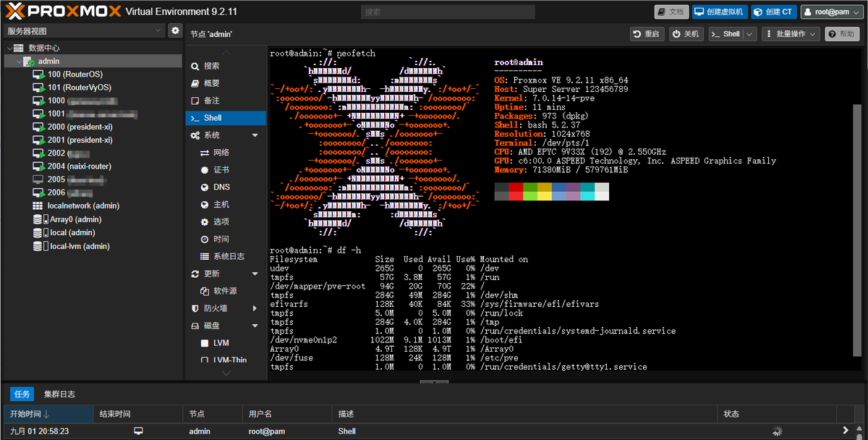Collapse the 更新 section arrow

tap(255, 274)
